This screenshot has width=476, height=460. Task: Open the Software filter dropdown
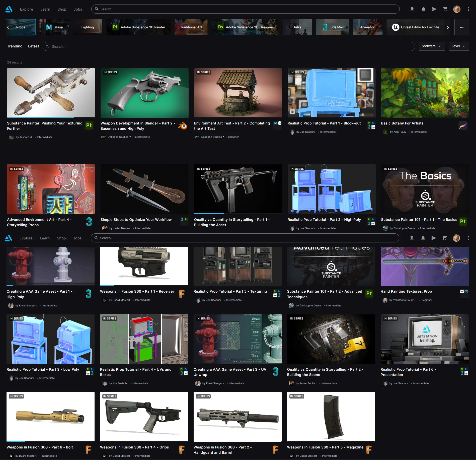coord(432,46)
